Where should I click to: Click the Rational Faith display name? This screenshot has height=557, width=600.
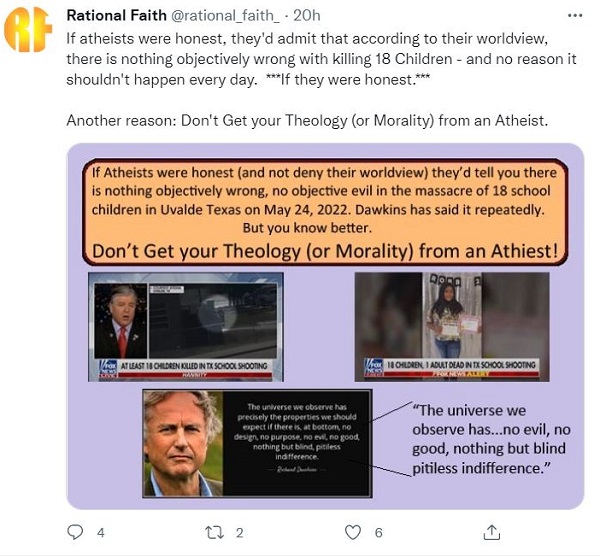coord(116,16)
